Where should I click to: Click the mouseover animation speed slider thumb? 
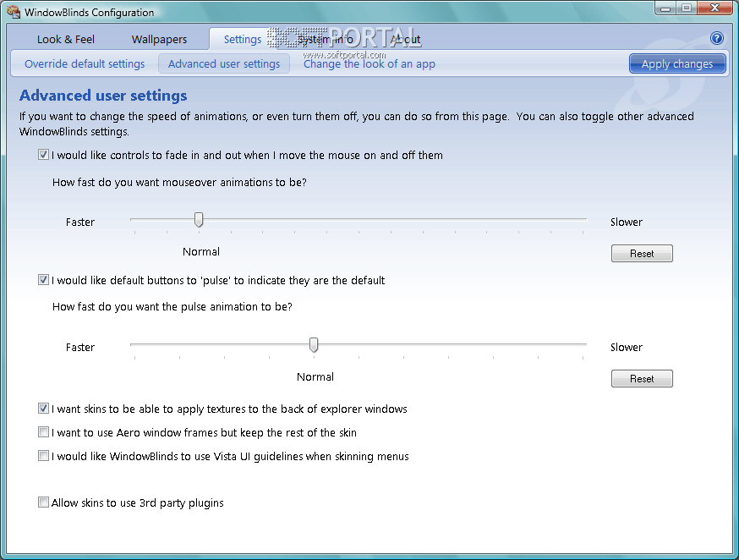click(199, 220)
